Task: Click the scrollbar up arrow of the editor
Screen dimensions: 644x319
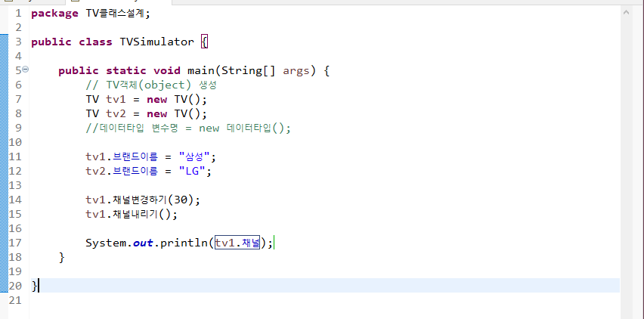Action: (626, 12)
